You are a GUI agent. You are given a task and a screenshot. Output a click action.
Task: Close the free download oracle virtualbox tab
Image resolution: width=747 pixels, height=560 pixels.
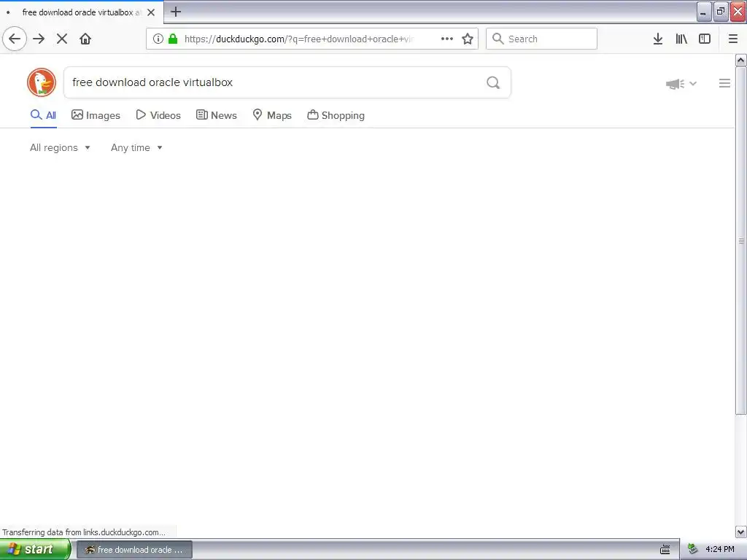pyautogui.click(x=151, y=12)
